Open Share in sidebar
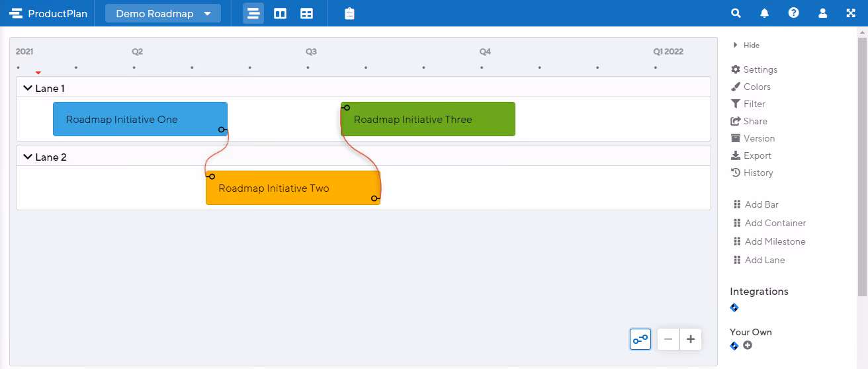Viewport: 868px width, 369px height. [x=749, y=121]
